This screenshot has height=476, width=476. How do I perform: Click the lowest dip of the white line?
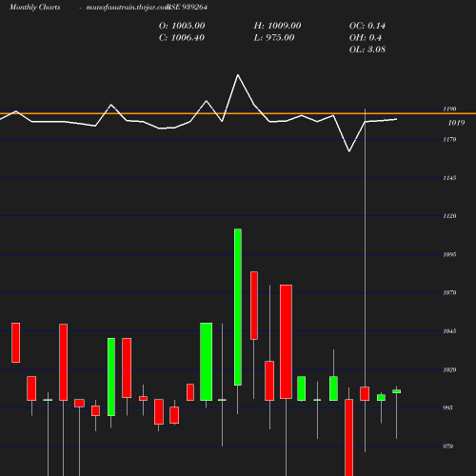(349, 151)
